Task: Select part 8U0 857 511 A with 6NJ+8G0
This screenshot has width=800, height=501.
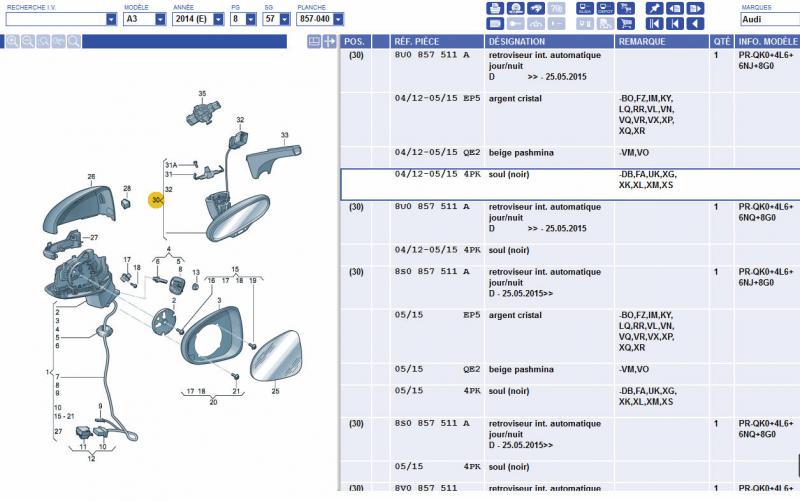Action: pos(570,71)
